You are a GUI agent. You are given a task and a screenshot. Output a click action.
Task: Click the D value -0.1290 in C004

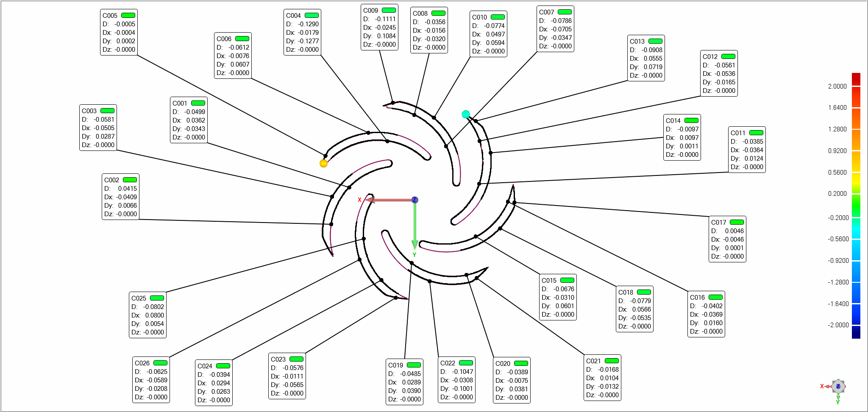pyautogui.click(x=308, y=24)
